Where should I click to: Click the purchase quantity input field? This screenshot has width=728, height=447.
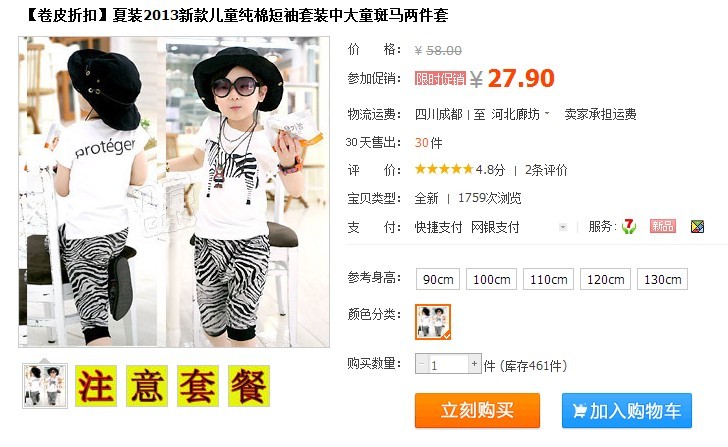pyautogui.click(x=448, y=364)
